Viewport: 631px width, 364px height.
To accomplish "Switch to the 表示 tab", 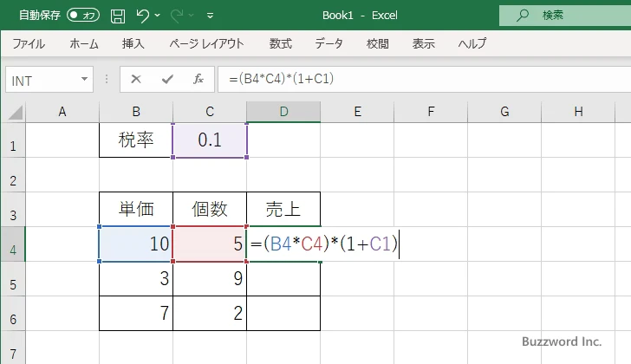I will point(423,43).
